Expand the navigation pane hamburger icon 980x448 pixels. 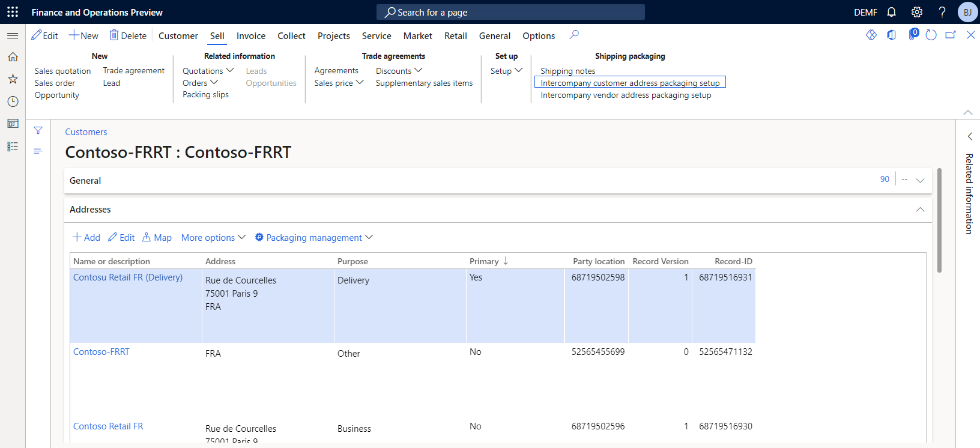coord(13,35)
